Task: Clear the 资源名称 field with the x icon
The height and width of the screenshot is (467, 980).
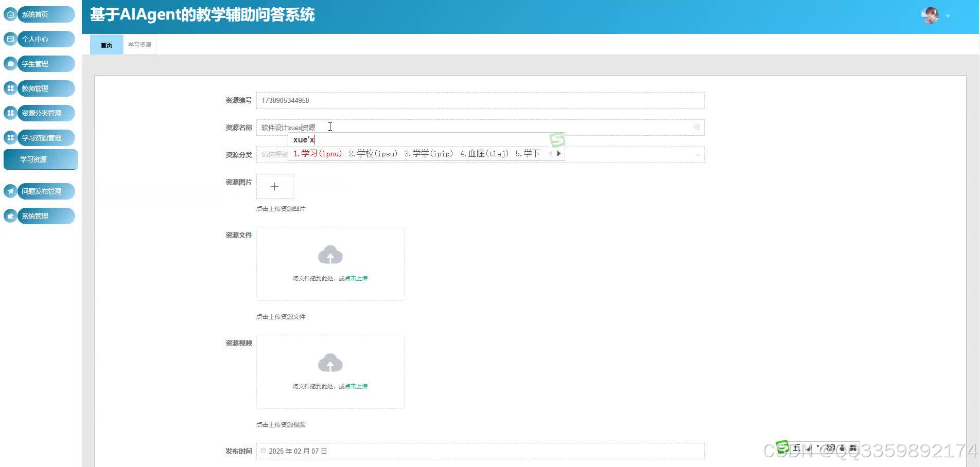Action: [697, 127]
